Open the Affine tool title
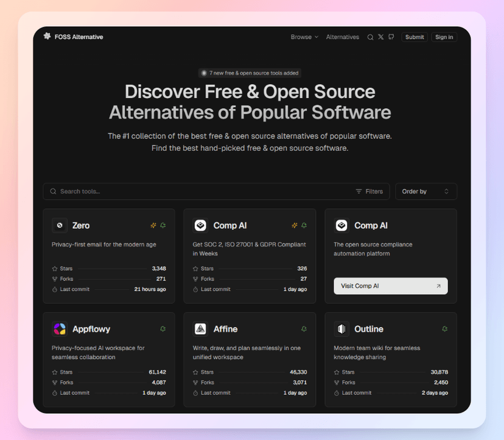This screenshot has height=440, width=504. tap(225, 329)
